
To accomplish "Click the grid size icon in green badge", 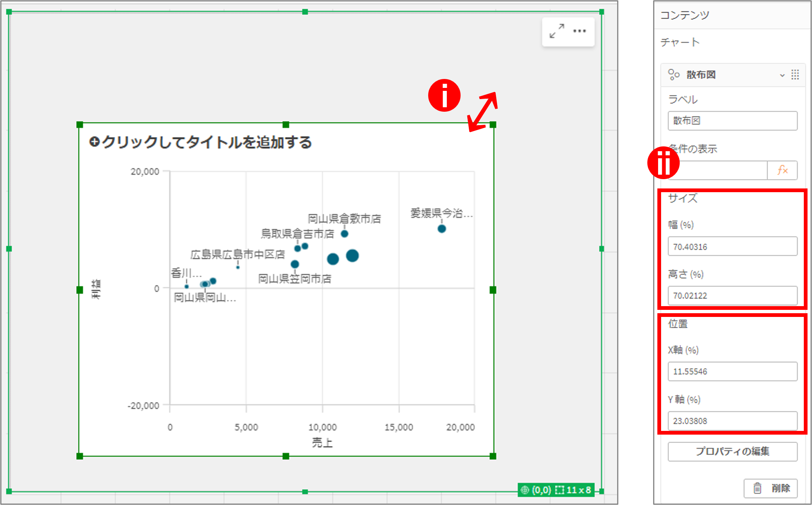I will pyautogui.click(x=559, y=490).
